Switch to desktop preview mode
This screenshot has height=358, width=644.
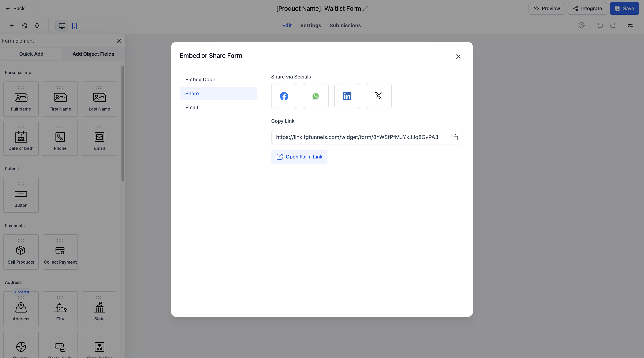click(62, 26)
